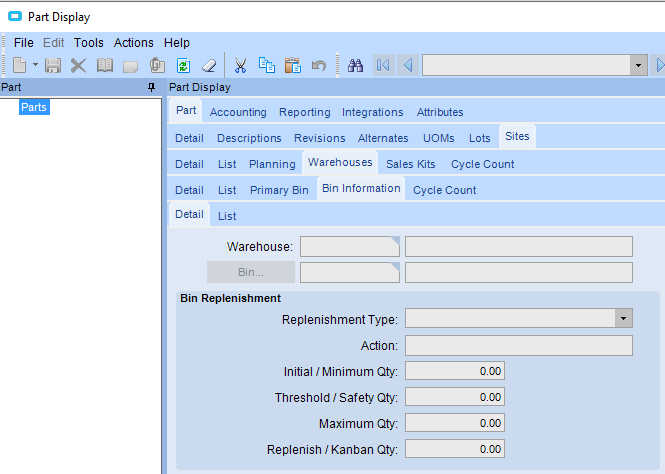Select the Sites tab
The height and width of the screenshot is (474, 665).
[517, 137]
